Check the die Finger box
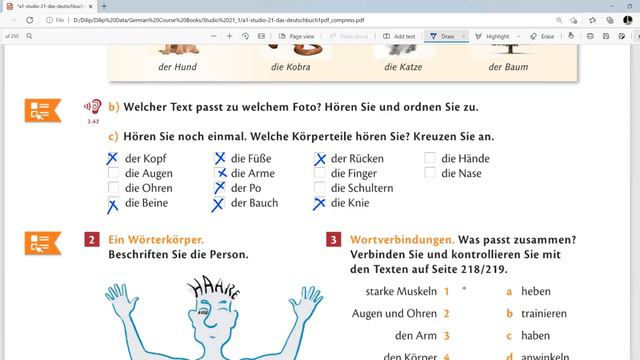Viewport: 640px width, 360px height. coord(320,173)
